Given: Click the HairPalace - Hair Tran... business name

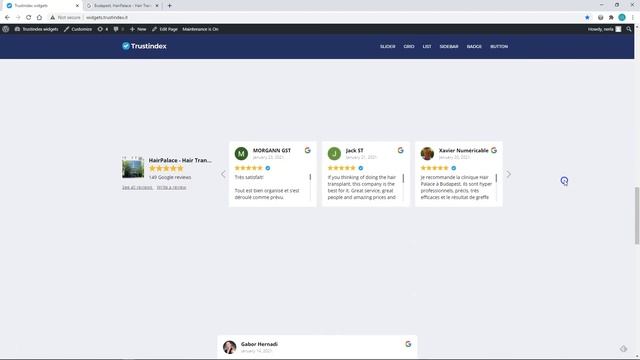Looking at the screenshot, I should [x=180, y=160].
